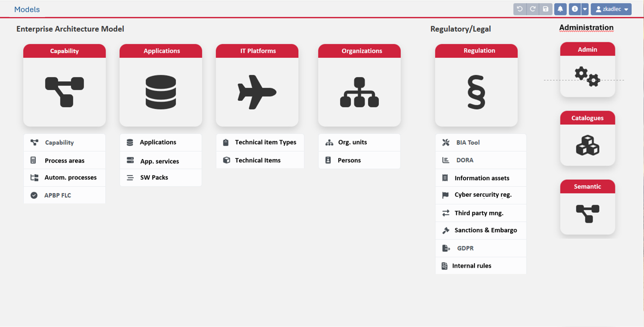
Task: Click the save disk icon
Action: [545, 9]
